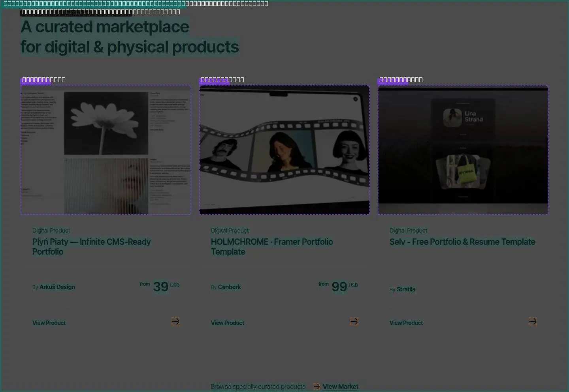Click View Product under Arkuš Design
Screen dimensions: 569x392
point(49,323)
